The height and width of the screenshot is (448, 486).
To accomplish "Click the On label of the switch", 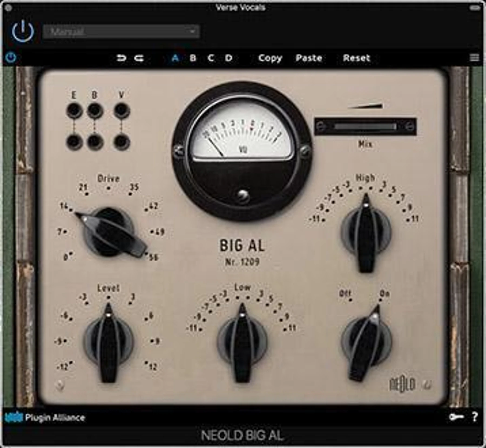I will [384, 294].
